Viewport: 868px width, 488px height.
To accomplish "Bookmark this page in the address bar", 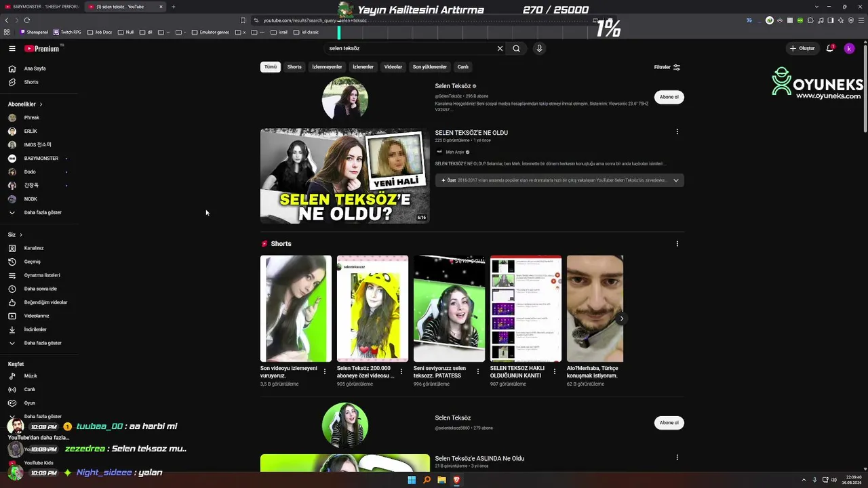I will pos(243,20).
